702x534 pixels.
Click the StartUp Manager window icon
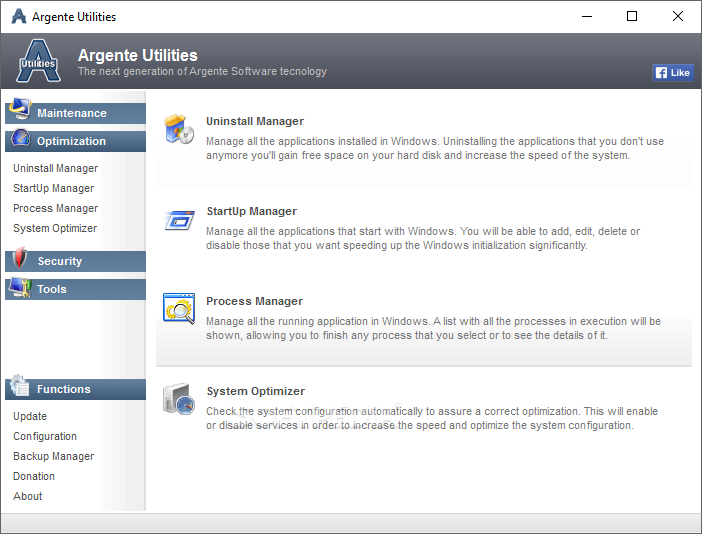point(179,220)
